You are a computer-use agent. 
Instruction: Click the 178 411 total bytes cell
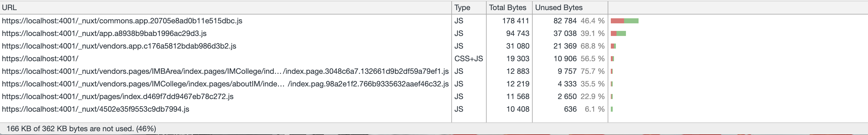tap(516, 21)
